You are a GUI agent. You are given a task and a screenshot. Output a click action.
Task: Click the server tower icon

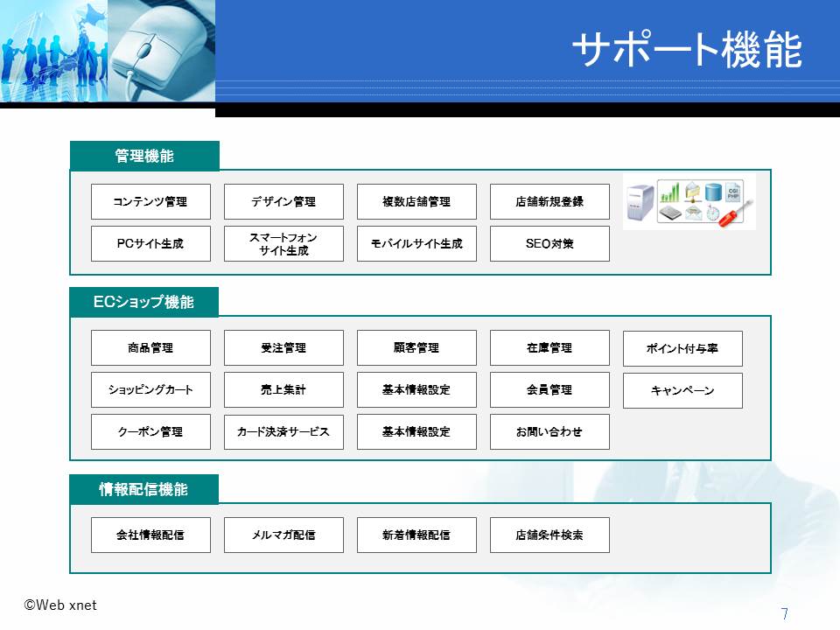point(640,203)
